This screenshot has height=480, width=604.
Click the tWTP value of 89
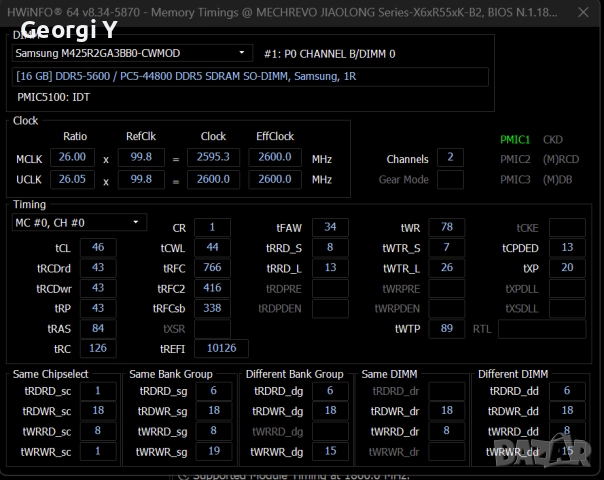tap(446, 328)
